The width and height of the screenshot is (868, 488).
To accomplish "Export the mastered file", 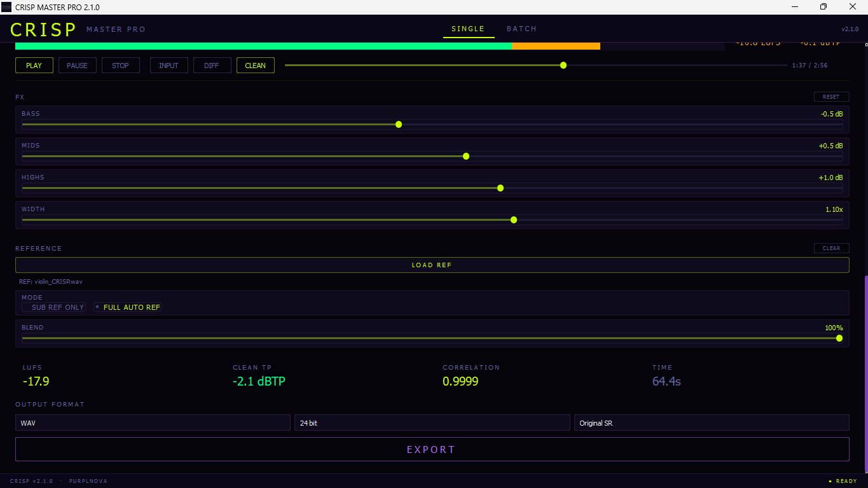I will [x=431, y=449].
